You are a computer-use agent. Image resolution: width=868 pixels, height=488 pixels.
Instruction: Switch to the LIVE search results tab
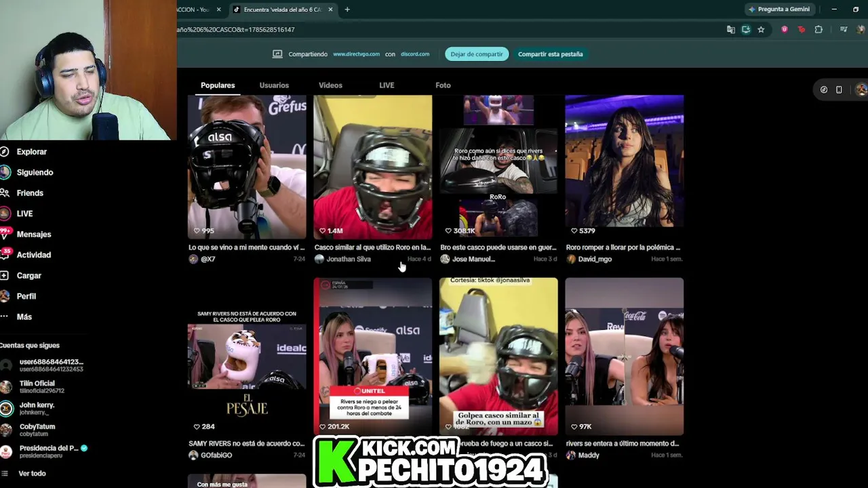pos(387,85)
